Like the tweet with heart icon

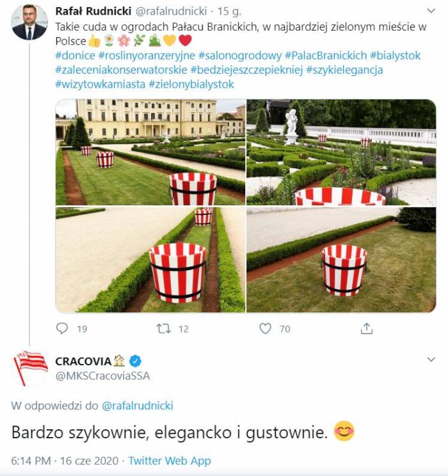point(265,328)
